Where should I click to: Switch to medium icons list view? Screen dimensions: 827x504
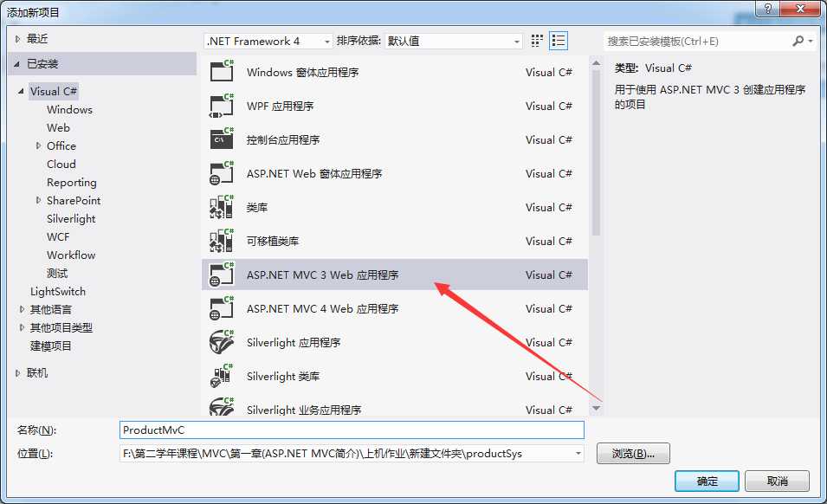[x=558, y=41]
